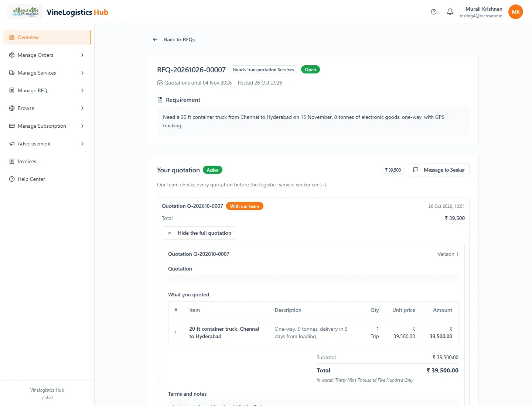Click the Invoices receipt icon
The width and height of the screenshot is (532, 406).
[12, 161]
